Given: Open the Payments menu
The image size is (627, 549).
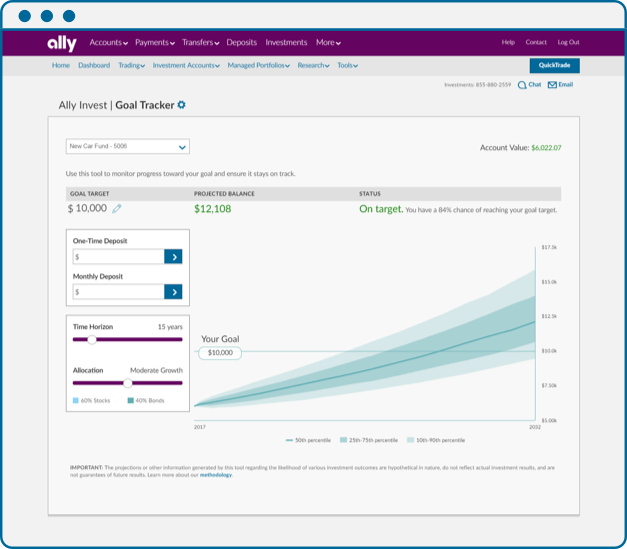Looking at the screenshot, I should (155, 42).
